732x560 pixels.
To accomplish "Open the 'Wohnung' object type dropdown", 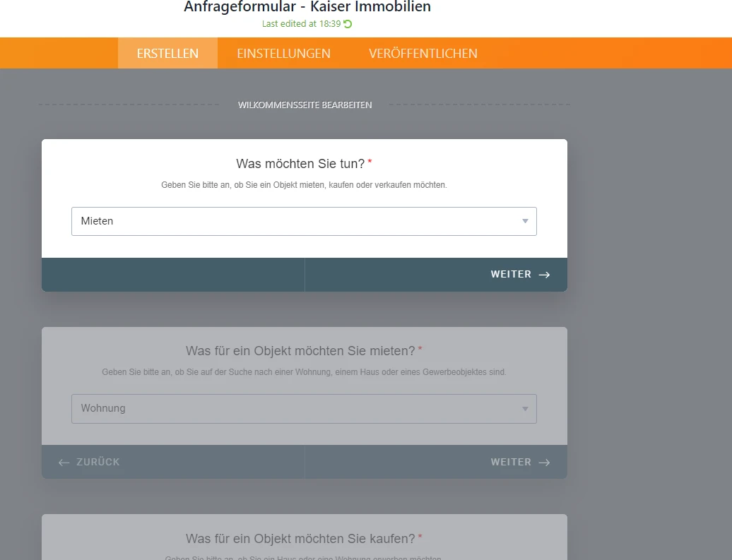I will (x=304, y=408).
